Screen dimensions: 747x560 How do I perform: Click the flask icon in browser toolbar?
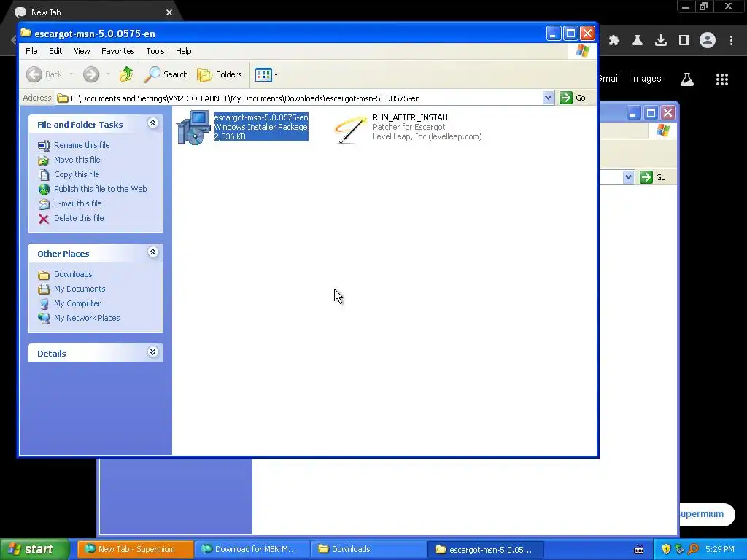click(x=638, y=41)
